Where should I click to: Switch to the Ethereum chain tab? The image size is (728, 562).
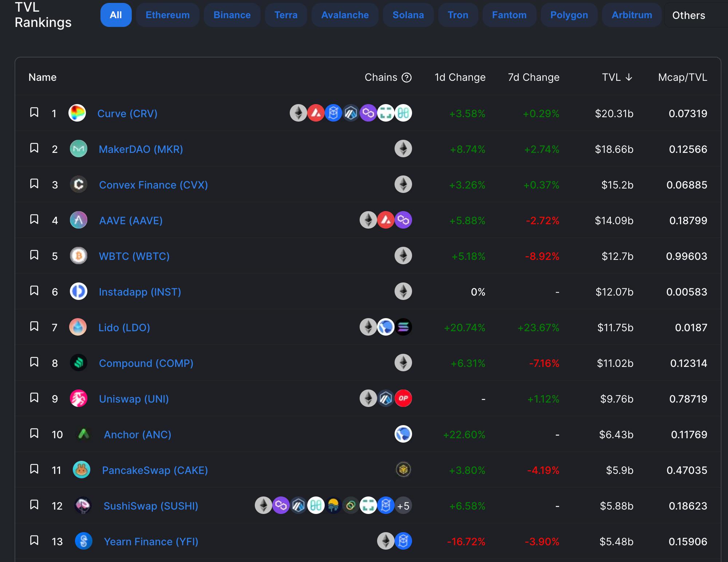(167, 15)
